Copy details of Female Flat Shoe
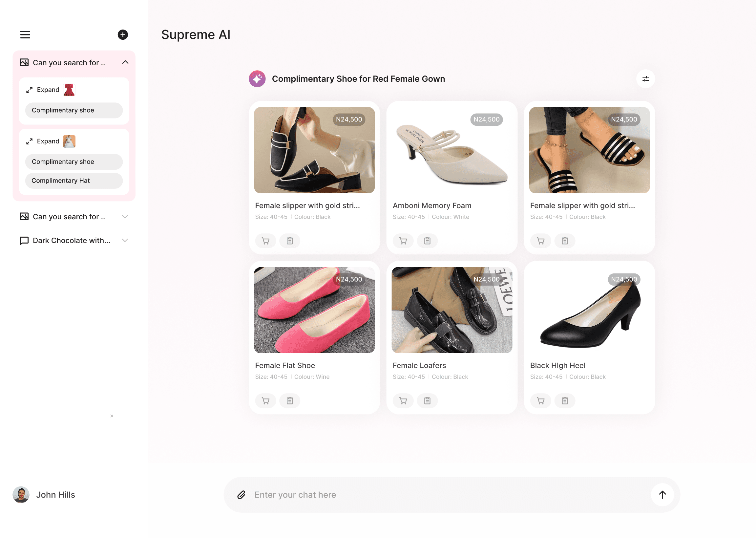The height and width of the screenshot is (538, 756). coord(289,401)
